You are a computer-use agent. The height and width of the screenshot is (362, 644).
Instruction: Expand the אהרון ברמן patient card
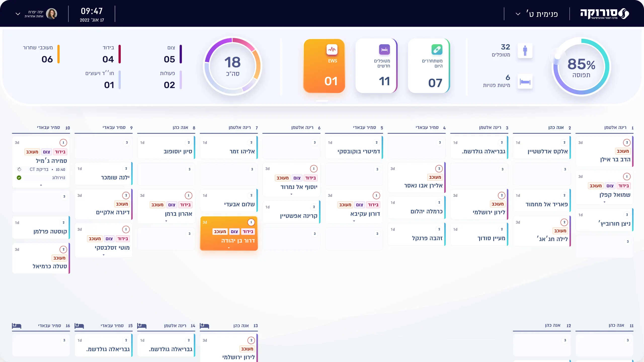point(166,221)
